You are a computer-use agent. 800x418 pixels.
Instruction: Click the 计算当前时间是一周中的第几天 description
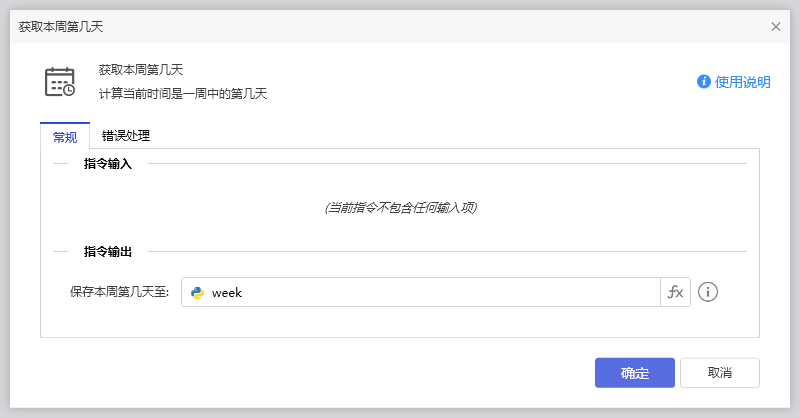tap(183, 94)
